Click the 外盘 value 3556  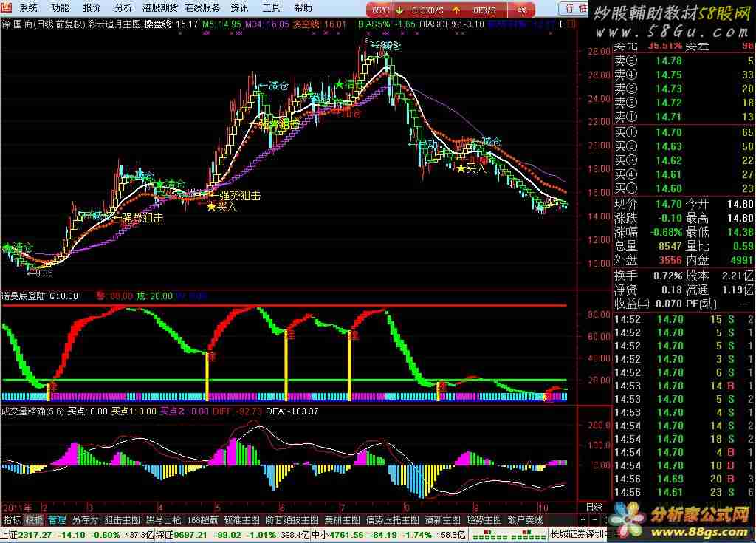670,261
